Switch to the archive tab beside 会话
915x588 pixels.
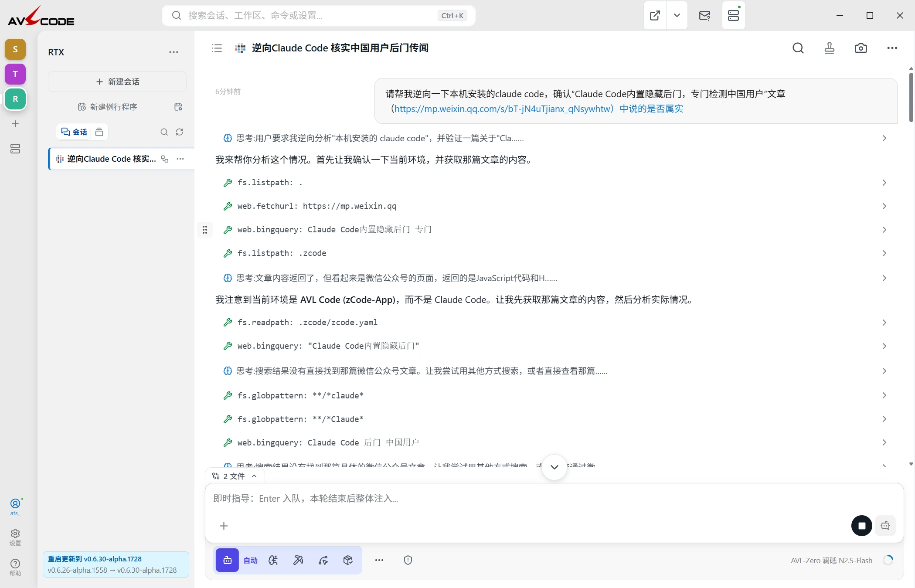point(99,132)
